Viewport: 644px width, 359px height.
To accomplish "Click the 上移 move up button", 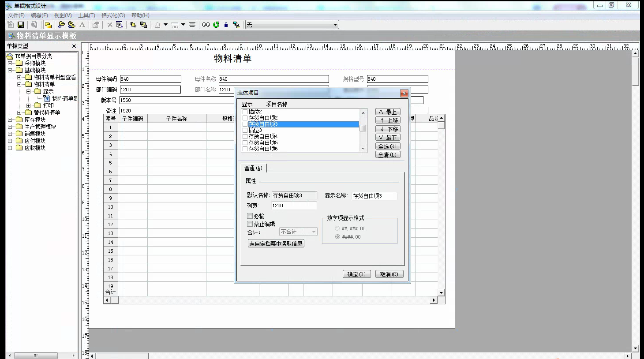I will (388, 120).
